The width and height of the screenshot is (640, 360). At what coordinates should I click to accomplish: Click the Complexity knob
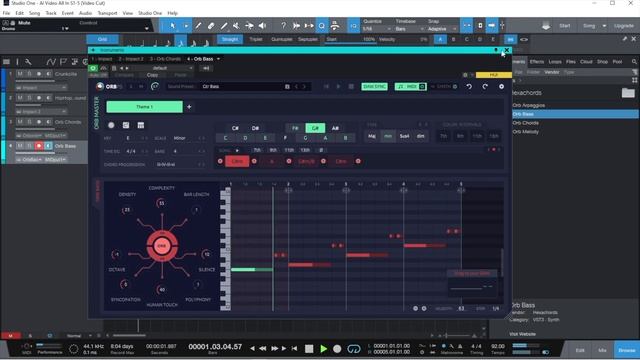pyautogui.click(x=162, y=203)
